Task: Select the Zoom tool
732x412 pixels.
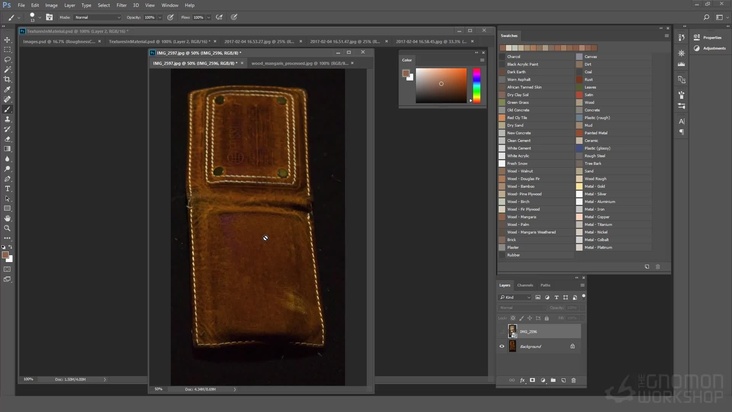Action: [8, 228]
